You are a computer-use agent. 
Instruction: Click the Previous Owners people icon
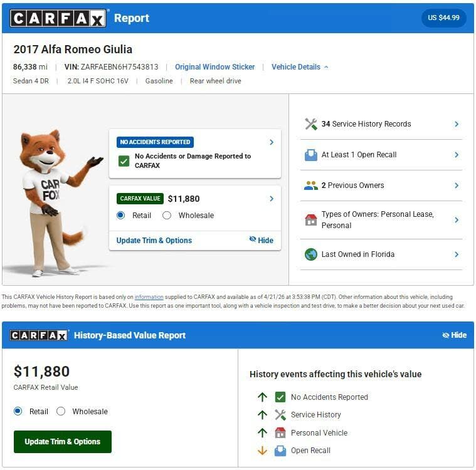coord(311,185)
